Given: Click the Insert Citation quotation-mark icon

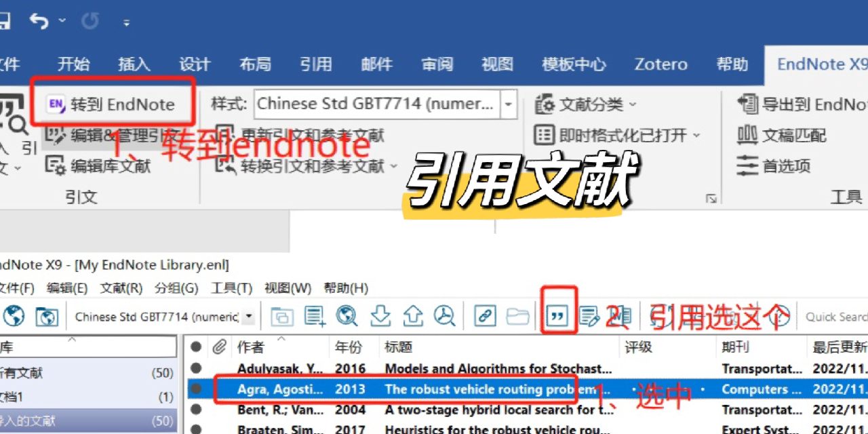Looking at the screenshot, I should [x=558, y=316].
